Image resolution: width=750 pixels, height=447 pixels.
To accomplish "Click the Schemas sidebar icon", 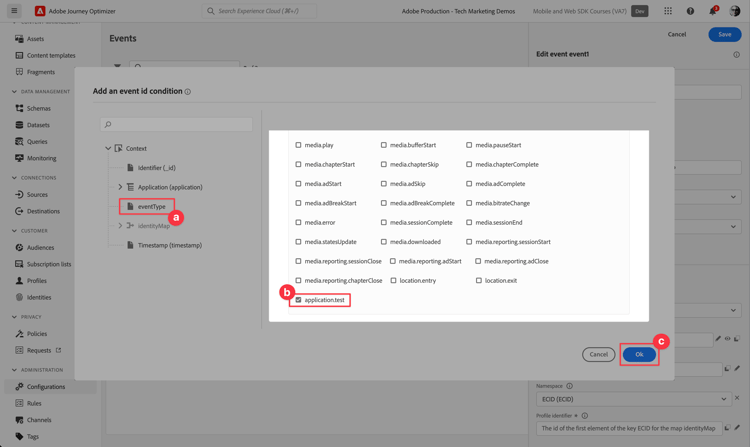I will click(x=19, y=108).
